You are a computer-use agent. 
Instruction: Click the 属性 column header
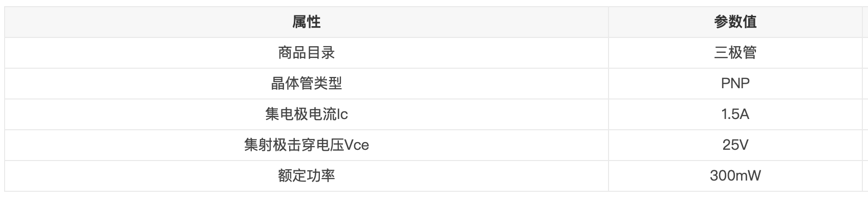(x=307, y=22)
